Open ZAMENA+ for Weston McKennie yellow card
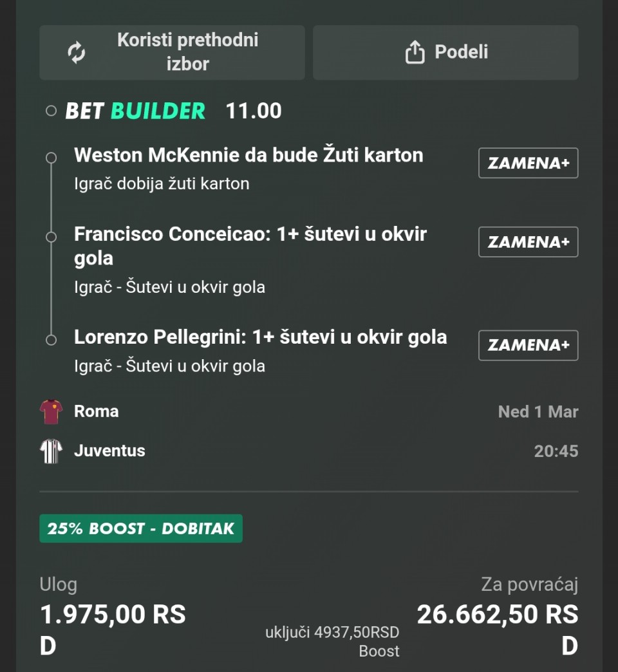618x672 pixels. 528,163
